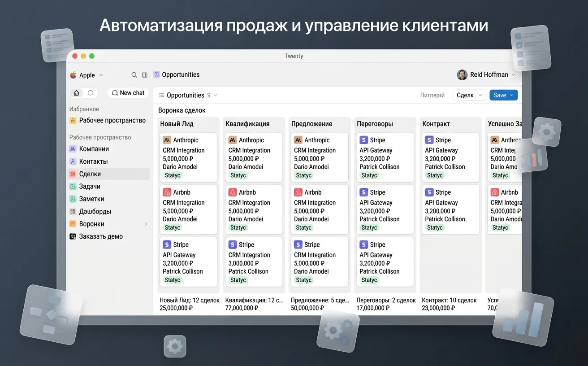
Task: Click the 50,000,000 ₽ column total
Action: pos(307,308)
